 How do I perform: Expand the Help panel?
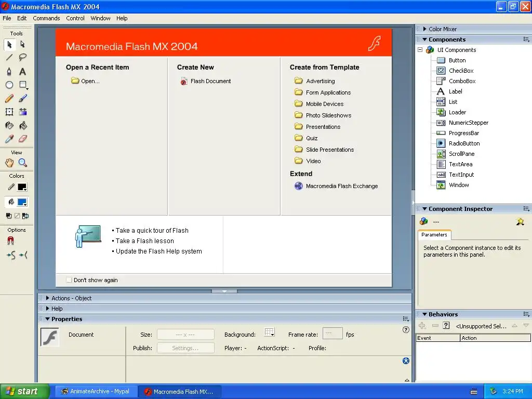[47, 309]
